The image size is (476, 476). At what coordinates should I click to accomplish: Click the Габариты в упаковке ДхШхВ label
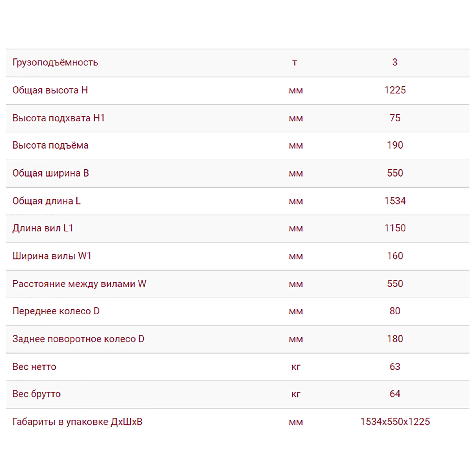[77, 422]
